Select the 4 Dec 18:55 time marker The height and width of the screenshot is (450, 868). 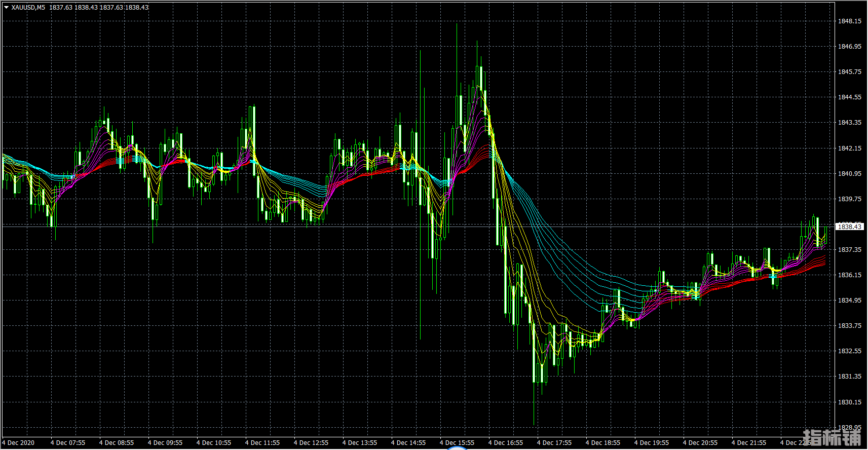coord(603,443)
